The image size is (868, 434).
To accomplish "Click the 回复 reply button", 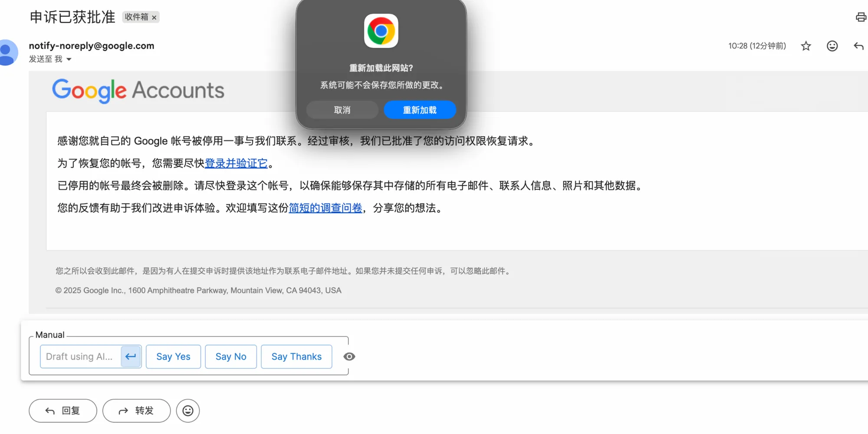I will tap(63, 411).
